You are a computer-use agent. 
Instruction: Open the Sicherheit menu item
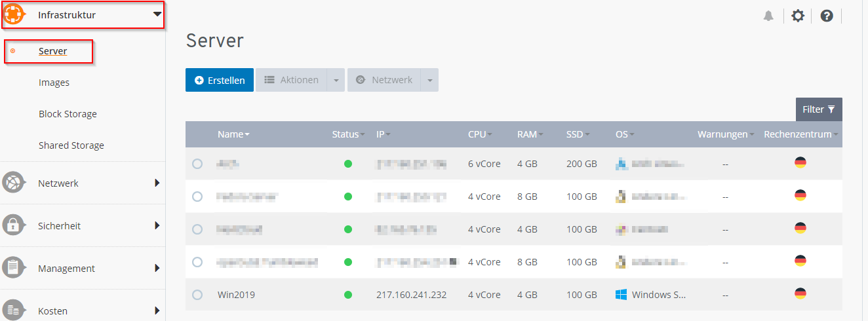59,225
